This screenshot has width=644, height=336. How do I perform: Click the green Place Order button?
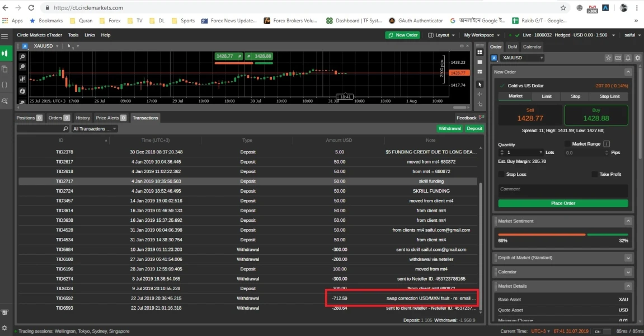(x=563, y=203)
